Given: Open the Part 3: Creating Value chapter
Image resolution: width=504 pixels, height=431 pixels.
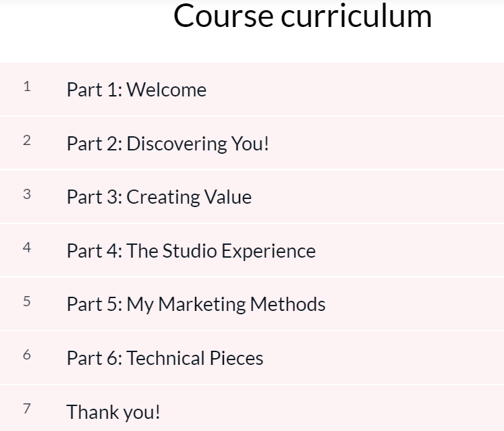Looking at the screenshot, I should pos(159,197).
